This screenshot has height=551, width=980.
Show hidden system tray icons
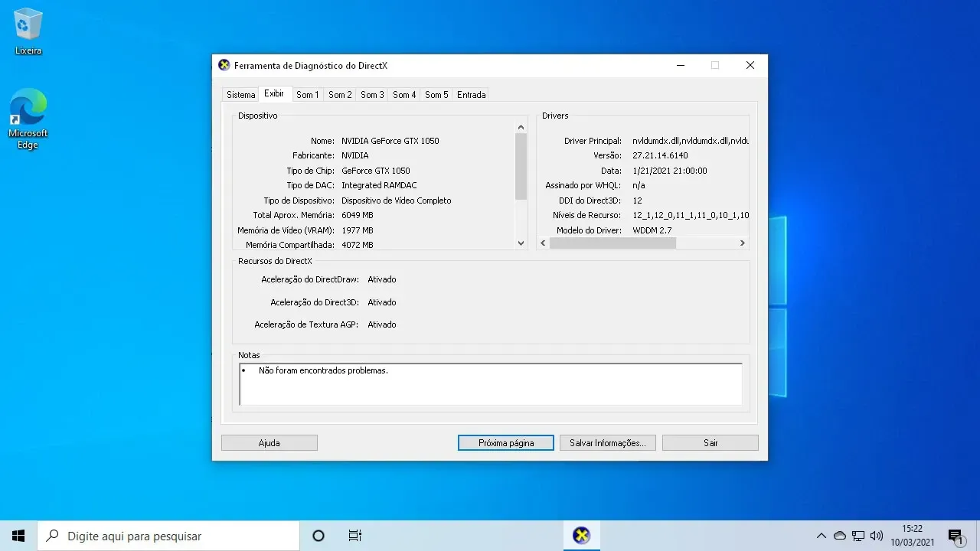coord(822,536)
